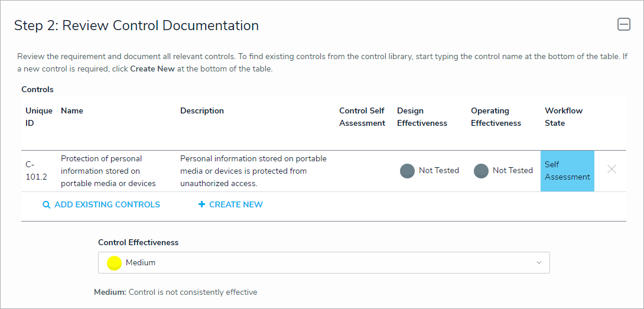Remove control C-101.2 with X icon
Image resolution: width=644 pixels, height=309 pixels.
tap(612, 170)
